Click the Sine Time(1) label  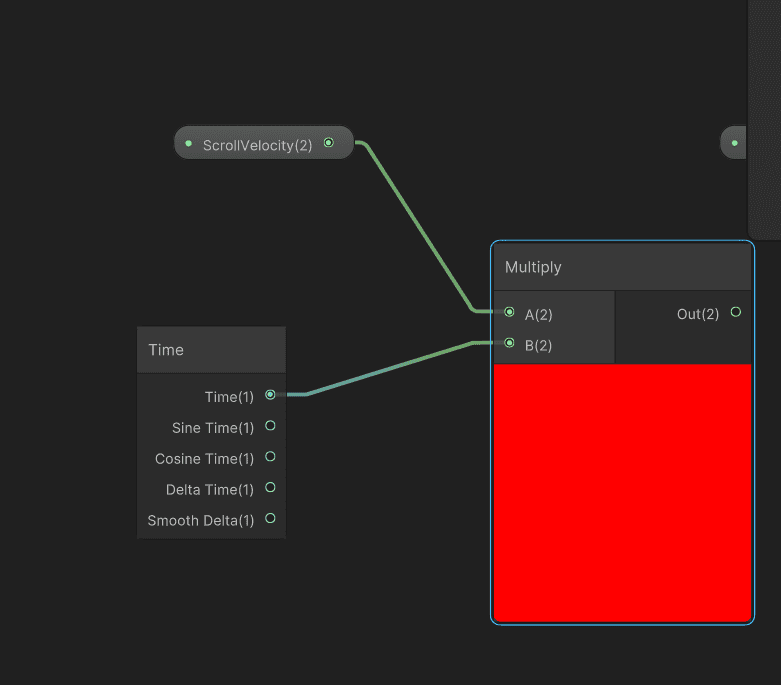[213, 428]
